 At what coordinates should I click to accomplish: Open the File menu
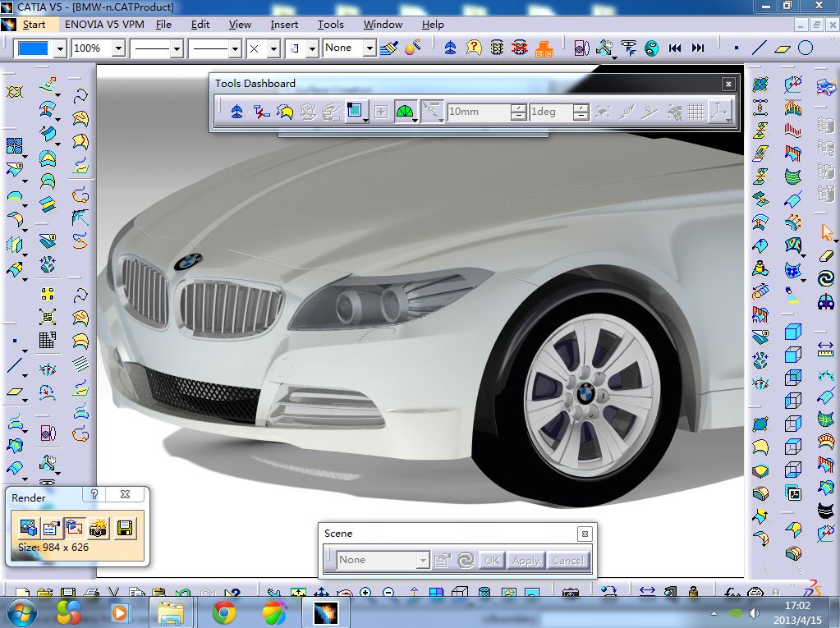point(163,25)
